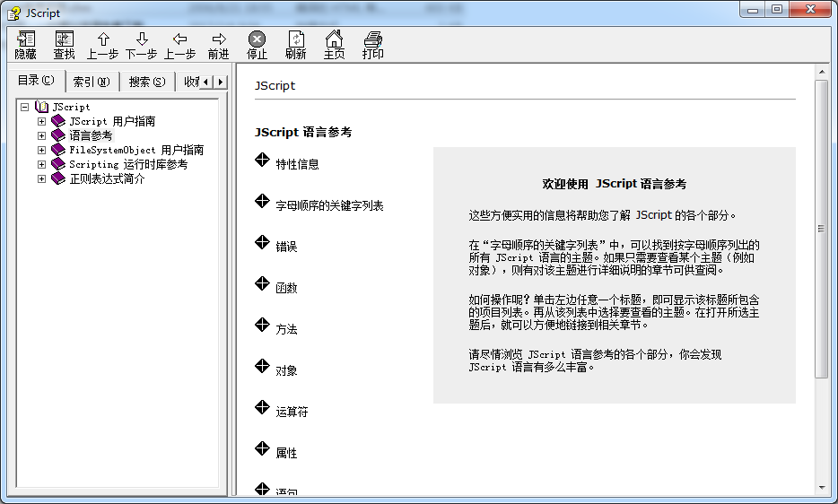Go to home page via 主页 button
838x504 pixels.
click(x=334, y=45)
